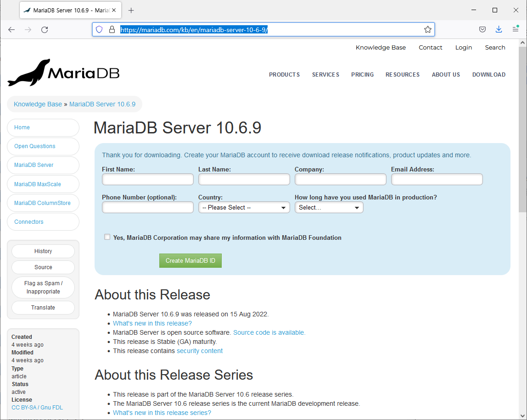Screen dimensions: 527x420
Task: Focus the First Name field
Action: [147, 179]
